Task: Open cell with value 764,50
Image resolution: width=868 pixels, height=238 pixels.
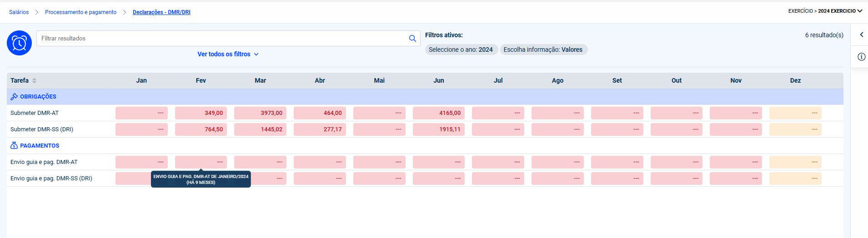Action: 201,129
